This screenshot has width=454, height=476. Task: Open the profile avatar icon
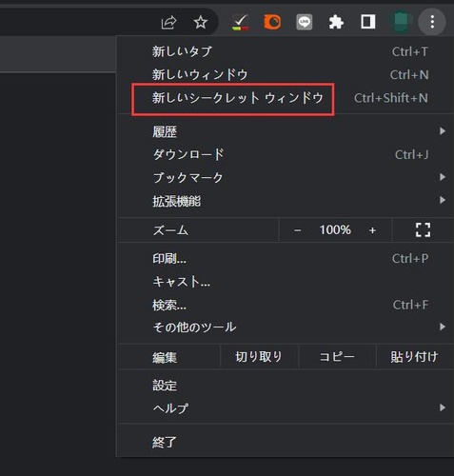coord(401,22)
